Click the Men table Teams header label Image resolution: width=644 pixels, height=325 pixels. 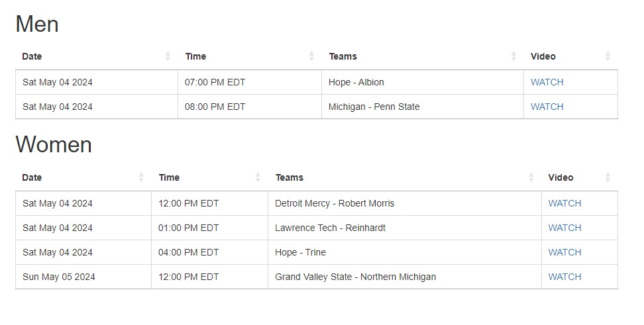[343, 57]
